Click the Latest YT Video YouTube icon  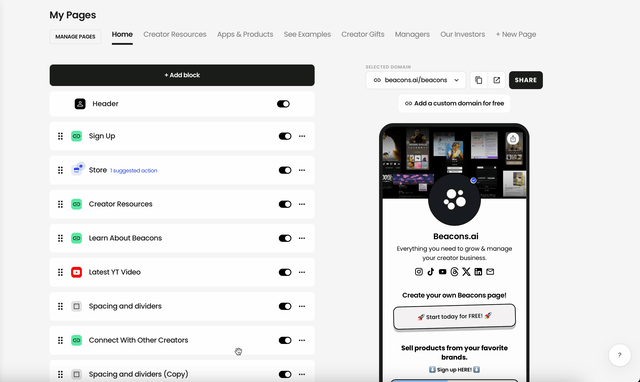(x=76, y=272)
